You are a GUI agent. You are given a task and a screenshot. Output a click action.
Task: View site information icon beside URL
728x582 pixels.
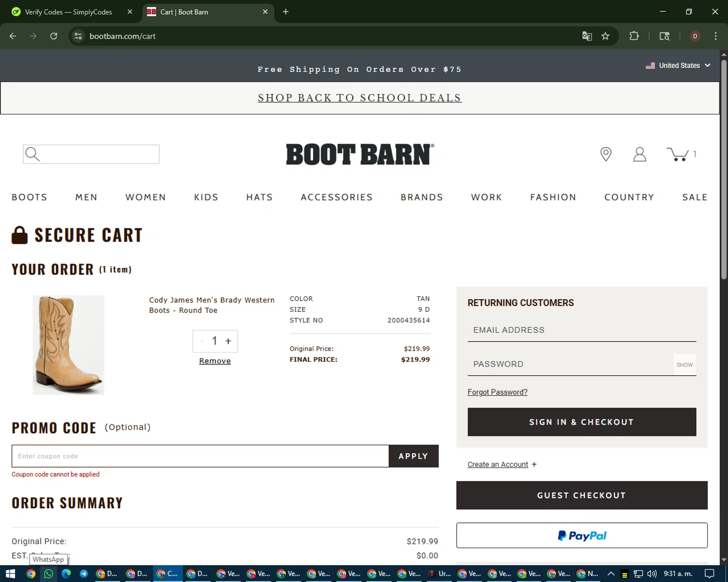coord(78,36)
